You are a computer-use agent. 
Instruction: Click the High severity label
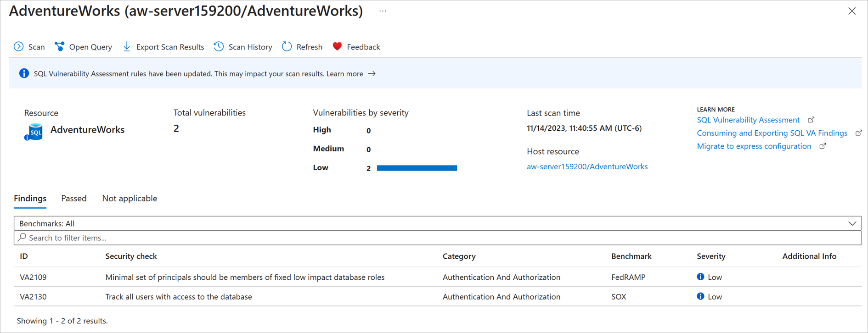pos(322,130)
